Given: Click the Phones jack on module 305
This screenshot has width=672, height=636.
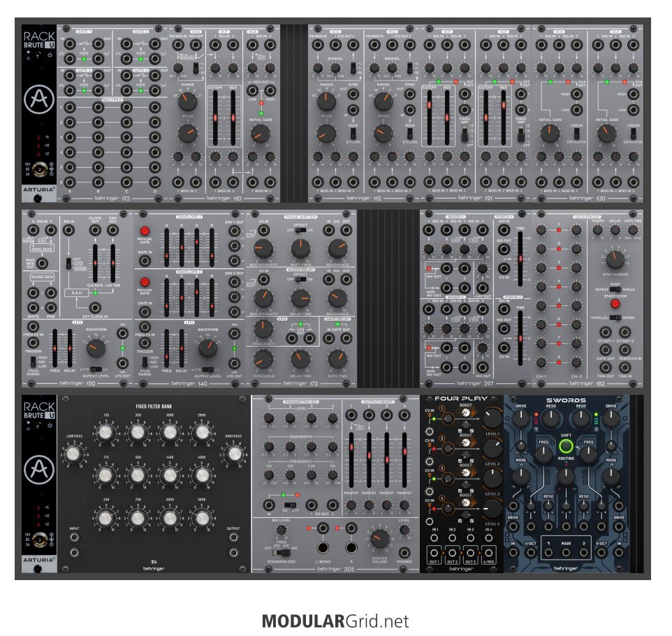Looking at the screenshot, I should pyautogui.click(x=404, y=552).
